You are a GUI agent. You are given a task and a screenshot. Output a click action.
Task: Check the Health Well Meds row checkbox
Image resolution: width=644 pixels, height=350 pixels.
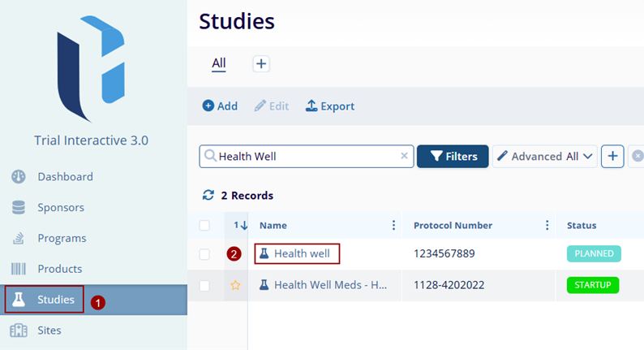coord(204,285)
